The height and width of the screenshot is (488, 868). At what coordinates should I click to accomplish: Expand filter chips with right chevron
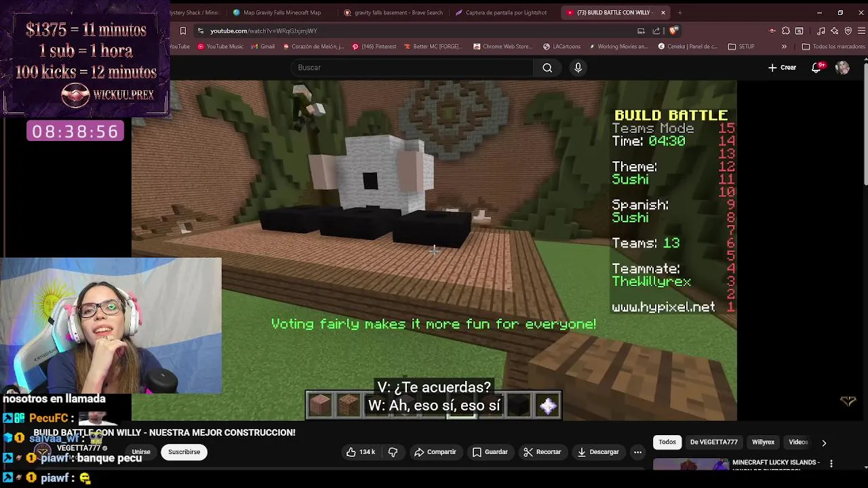[x=824, y=443]
